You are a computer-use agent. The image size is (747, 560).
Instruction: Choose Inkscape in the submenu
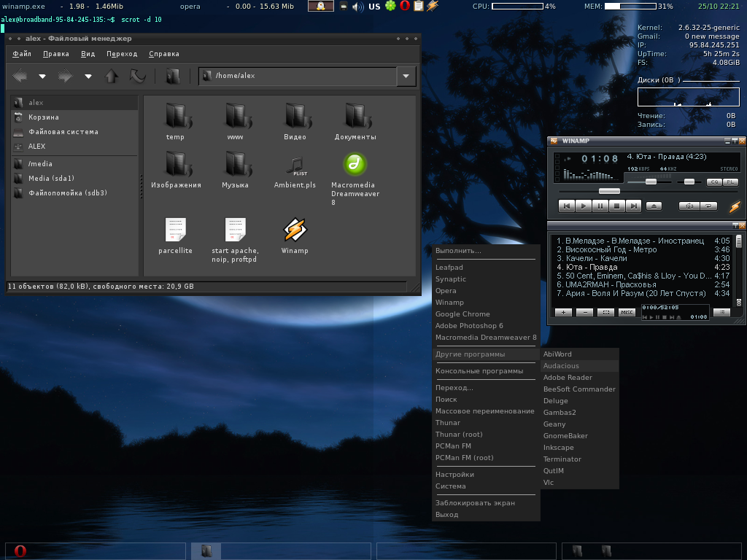[579, 448]
